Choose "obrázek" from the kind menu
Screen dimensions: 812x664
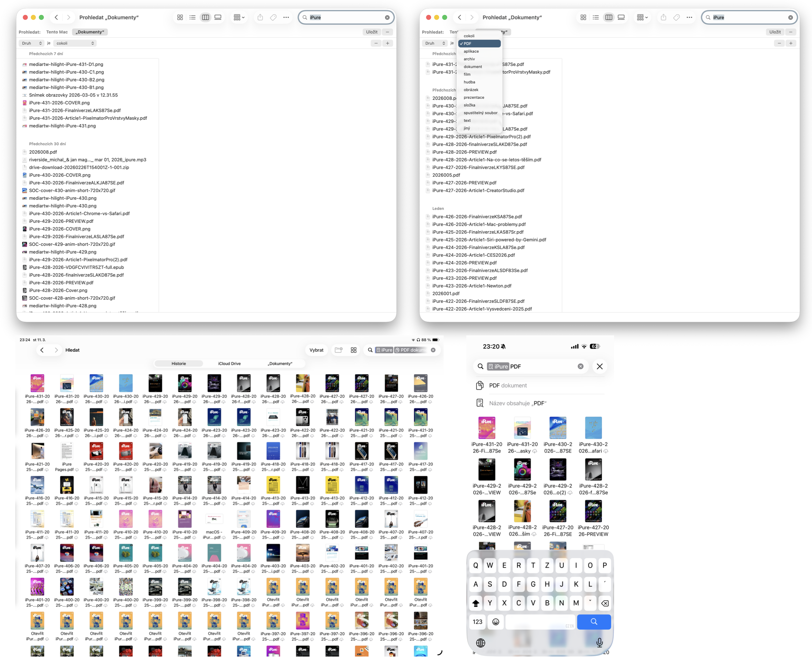(x=471, y=90)
